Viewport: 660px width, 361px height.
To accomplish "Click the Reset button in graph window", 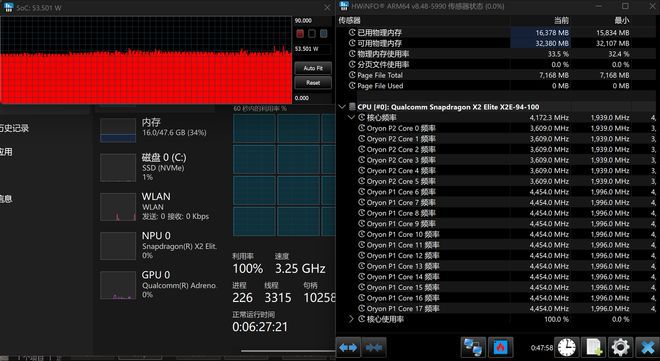I will click(313, 83).
